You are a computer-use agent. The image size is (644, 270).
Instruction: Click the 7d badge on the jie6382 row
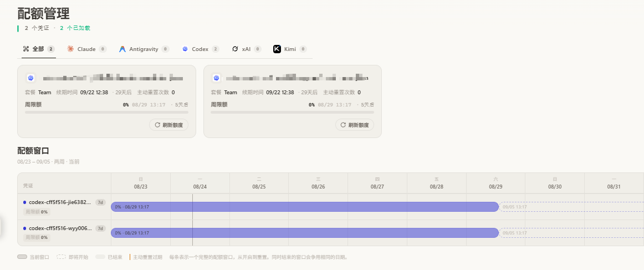coord(100,202)
